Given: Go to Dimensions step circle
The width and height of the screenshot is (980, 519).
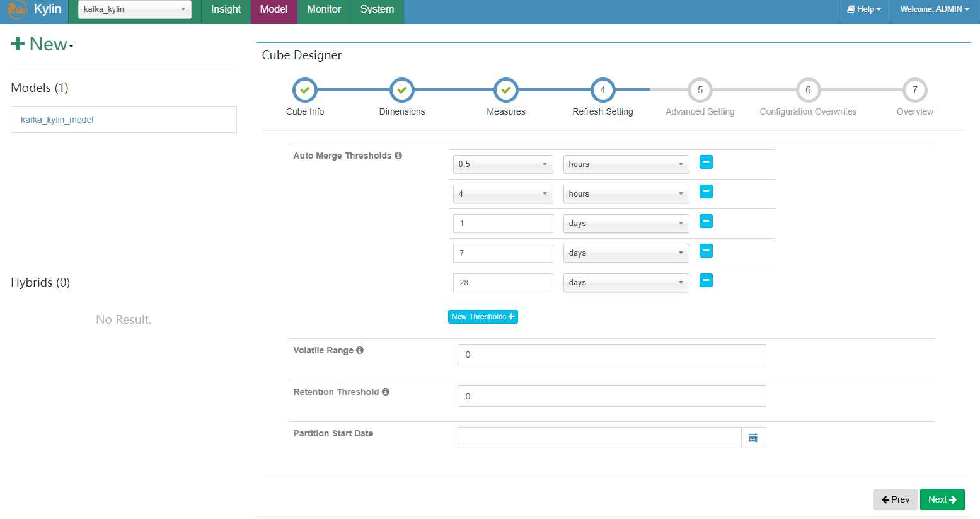Looking at the screenshot, I should [402, 90].
